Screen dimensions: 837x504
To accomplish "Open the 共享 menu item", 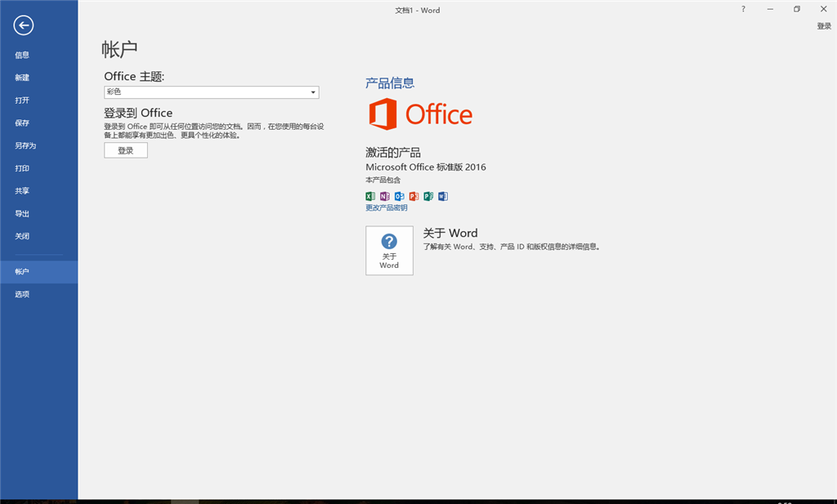I will pos(38,191).
